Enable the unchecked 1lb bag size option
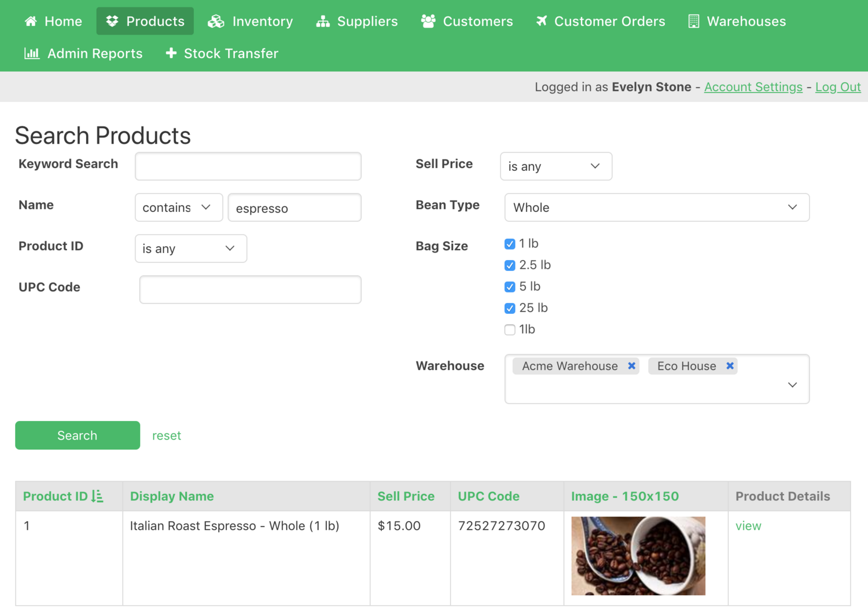Image resolution: width=868 pixels, height=615 pixels. pyautogui.click(x=510, y=330)
